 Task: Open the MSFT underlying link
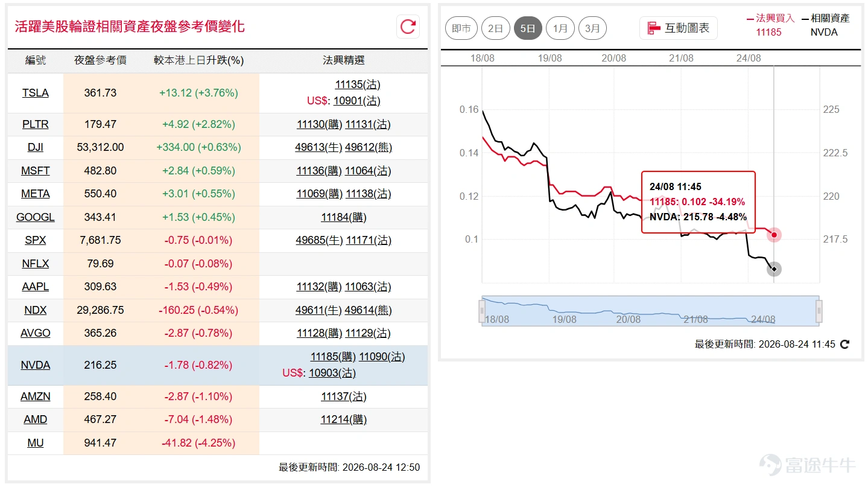click(36, 171)
